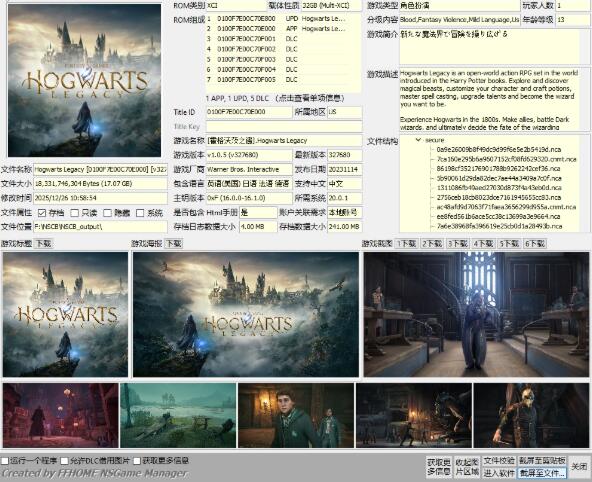Click the 文件校验 button

tap(499, 461)
